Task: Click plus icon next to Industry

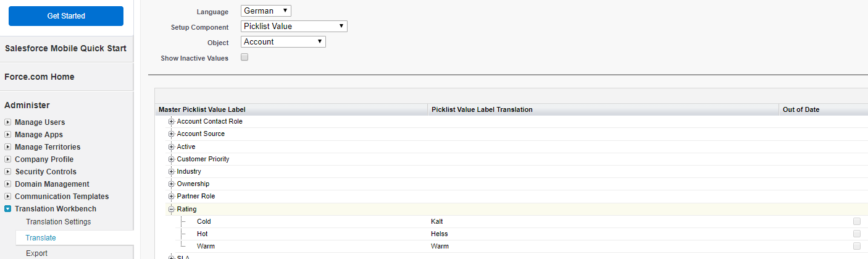Action: [x=172, y=171]
